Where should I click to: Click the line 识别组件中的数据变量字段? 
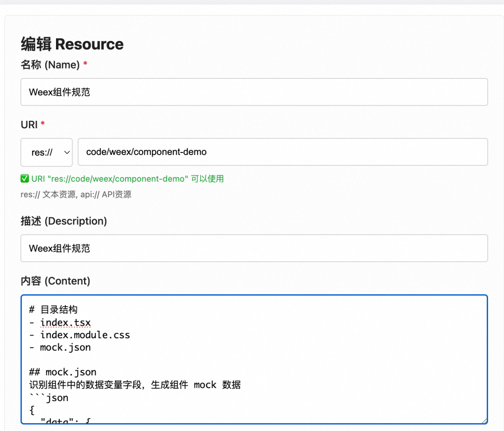pyautogui.click(x=135, y=384)
